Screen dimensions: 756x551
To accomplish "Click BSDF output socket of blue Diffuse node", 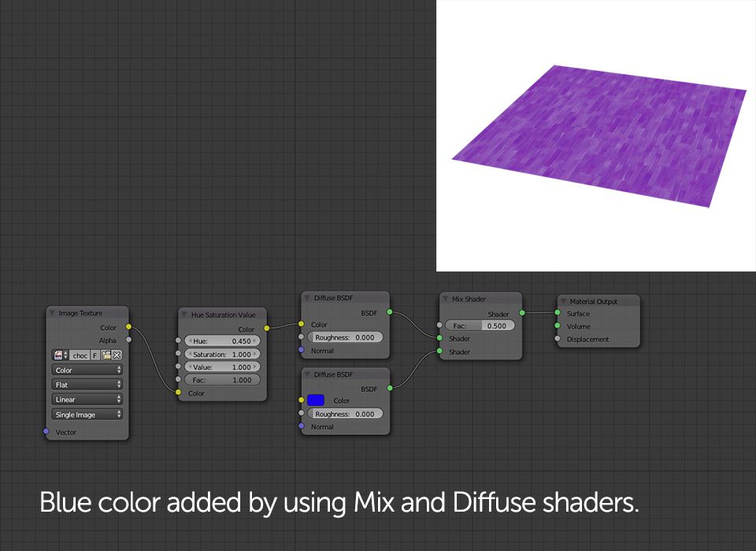I will coord(390,388).
